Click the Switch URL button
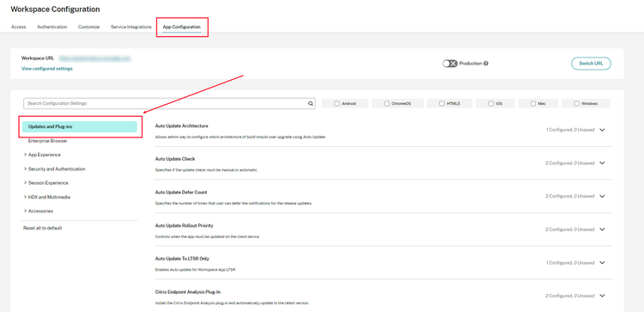Image resolution: width=644 pixels, height=312 pixels. pyautogui.click(x=591, y=64)
